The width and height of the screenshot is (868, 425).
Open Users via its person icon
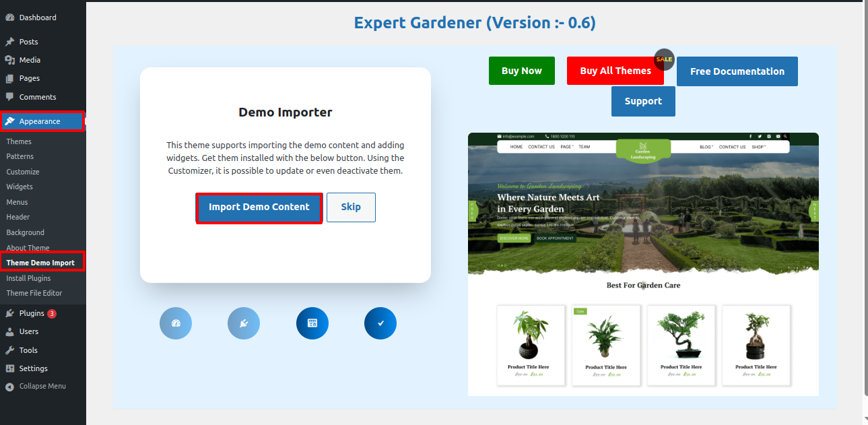pyautogui.click(x=9, y=331)
